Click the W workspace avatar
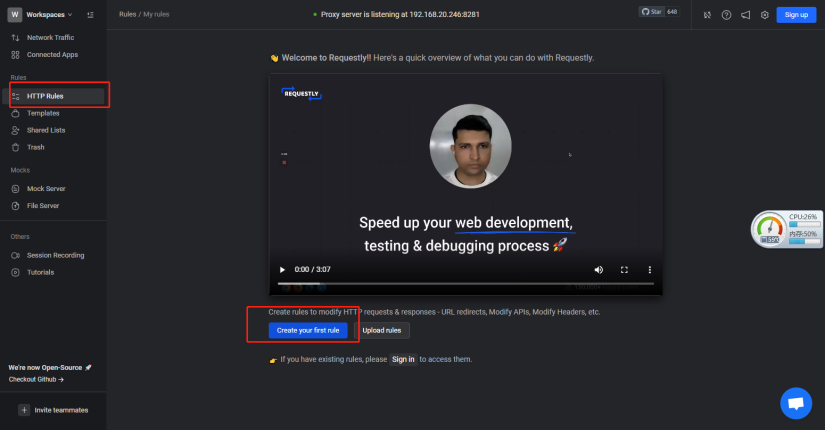The width and height of the screenshot is (825, 430). click(15, 15)
